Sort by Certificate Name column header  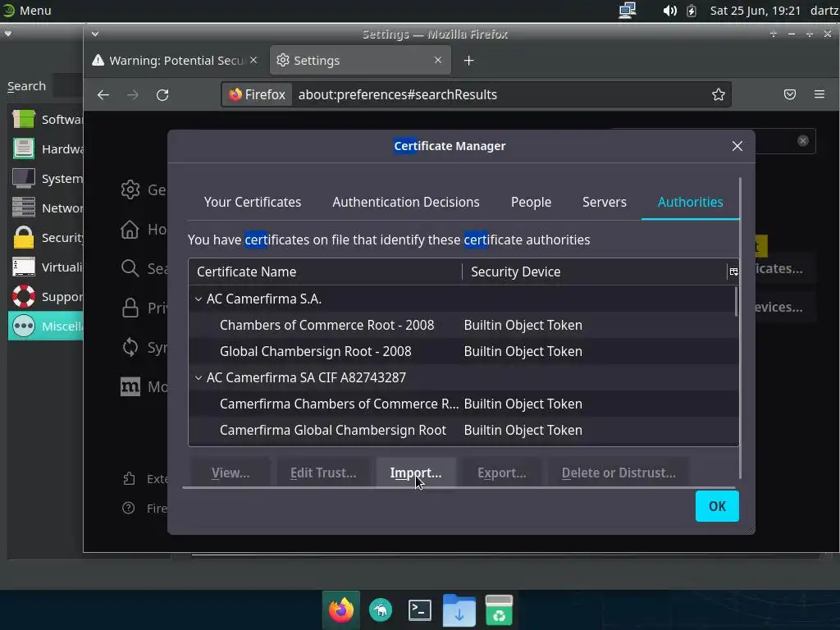325,272
